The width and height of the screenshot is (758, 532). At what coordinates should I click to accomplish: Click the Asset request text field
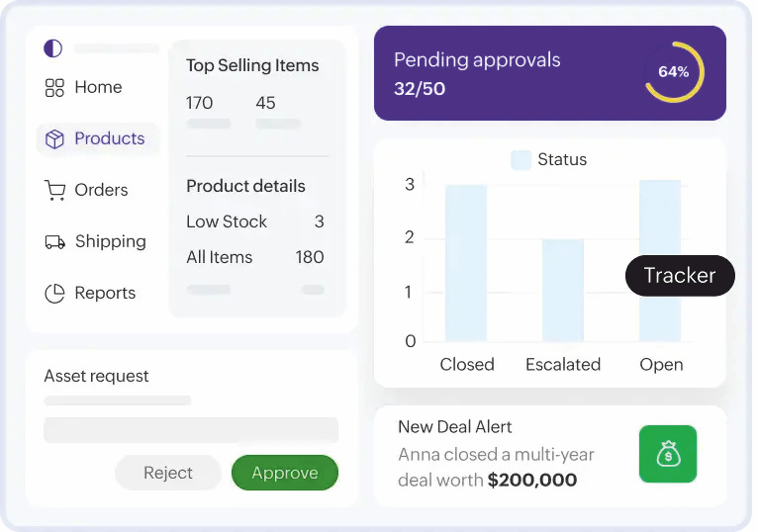pyautogui.click(x=191, y=430)
